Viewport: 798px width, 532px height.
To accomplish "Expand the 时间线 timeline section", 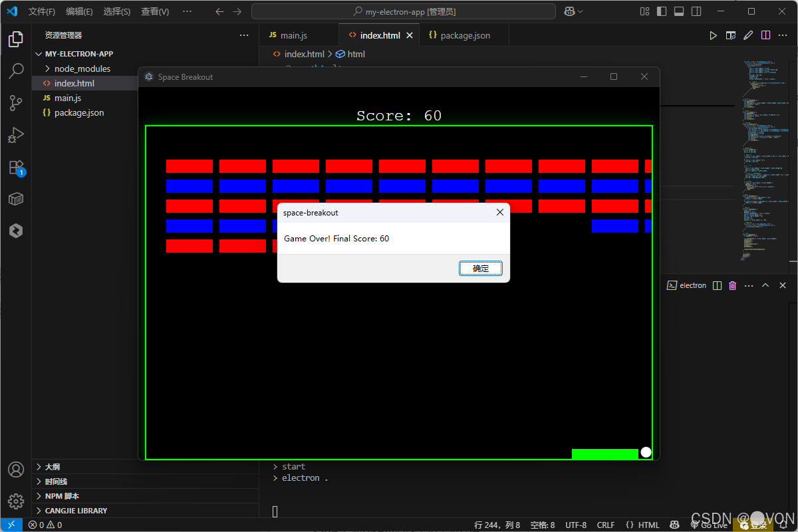I will [x=145, y=481].
